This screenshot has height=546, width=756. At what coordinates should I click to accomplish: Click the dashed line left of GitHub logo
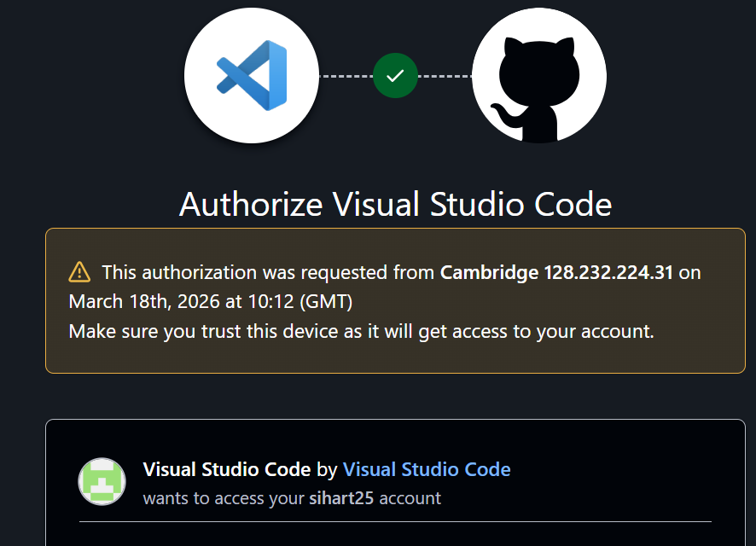[x=445, y=76]
